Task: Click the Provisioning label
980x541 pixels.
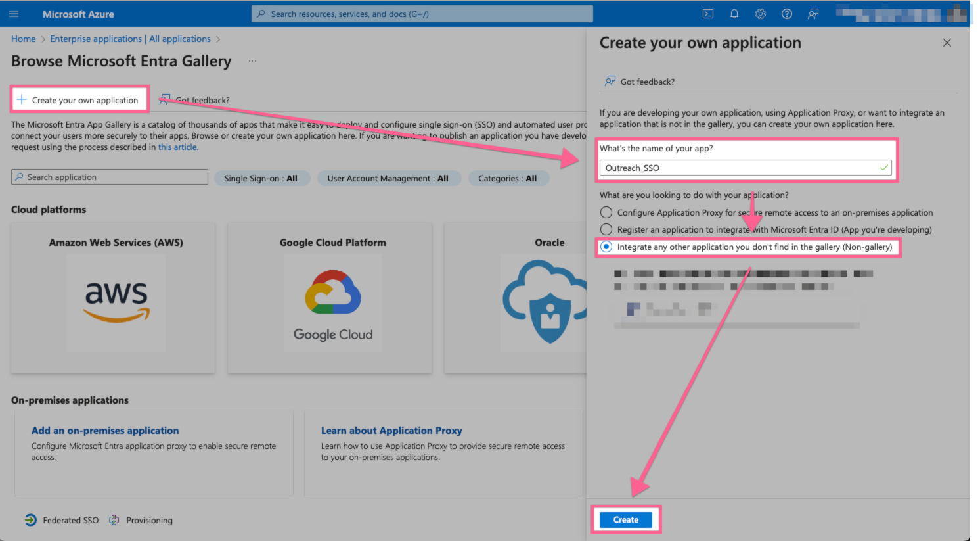Action: tap(150, 520)
